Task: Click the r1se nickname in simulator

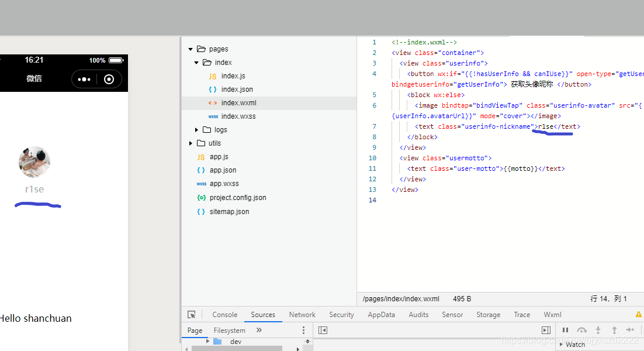Action: [34, 189]
